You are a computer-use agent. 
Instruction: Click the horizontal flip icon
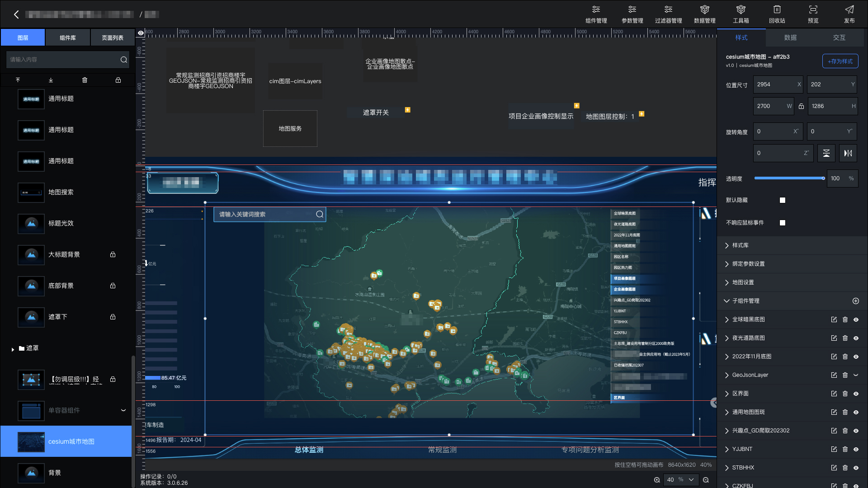coord(848,153)
